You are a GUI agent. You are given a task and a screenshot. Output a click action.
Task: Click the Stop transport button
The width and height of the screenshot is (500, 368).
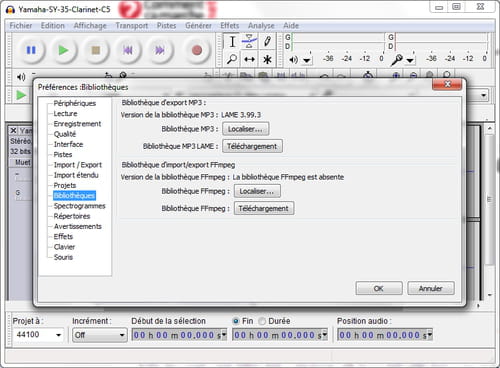[x=96, y=50]
